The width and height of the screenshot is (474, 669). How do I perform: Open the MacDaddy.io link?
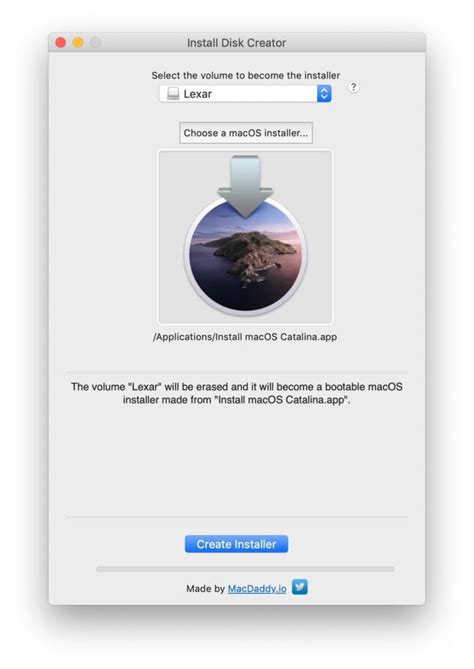(x=257, y=588)
